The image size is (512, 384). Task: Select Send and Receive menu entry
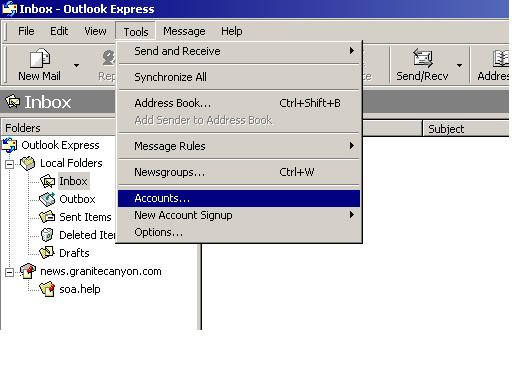(239, 51)
